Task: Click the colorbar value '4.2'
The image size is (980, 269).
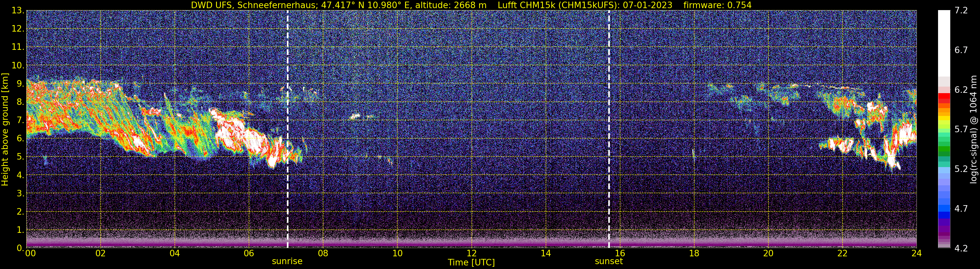Action: pyautogui.click(x=961, y=248)
